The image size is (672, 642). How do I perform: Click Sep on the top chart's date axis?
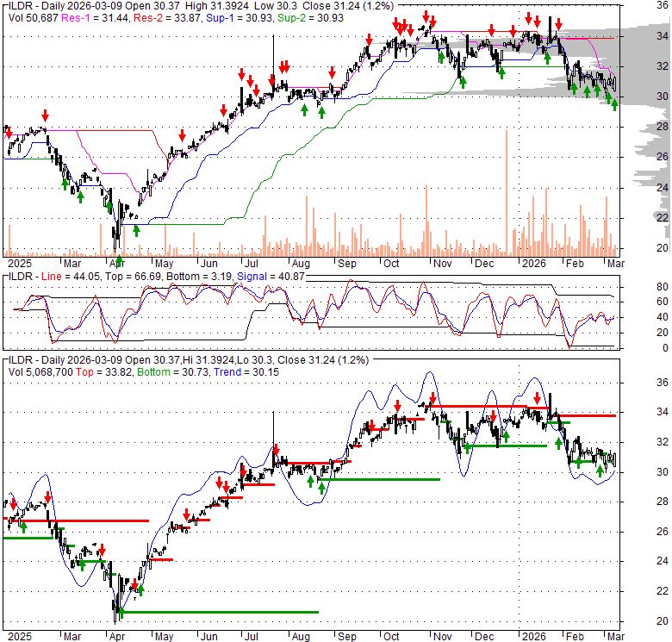click(x=346, y=264)
